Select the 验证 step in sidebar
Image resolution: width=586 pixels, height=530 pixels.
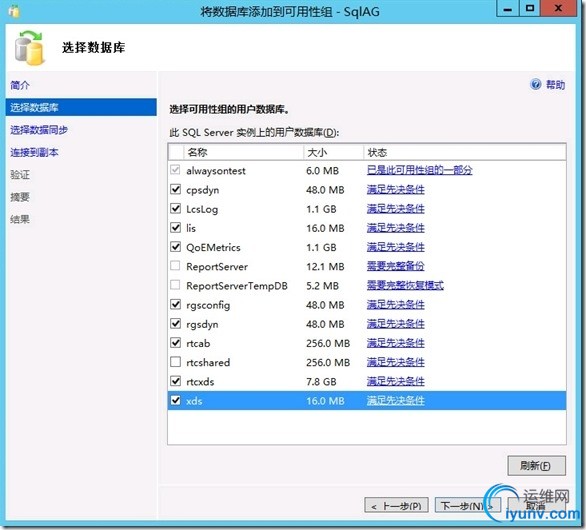pyautogui.click(x=20, y=175)
